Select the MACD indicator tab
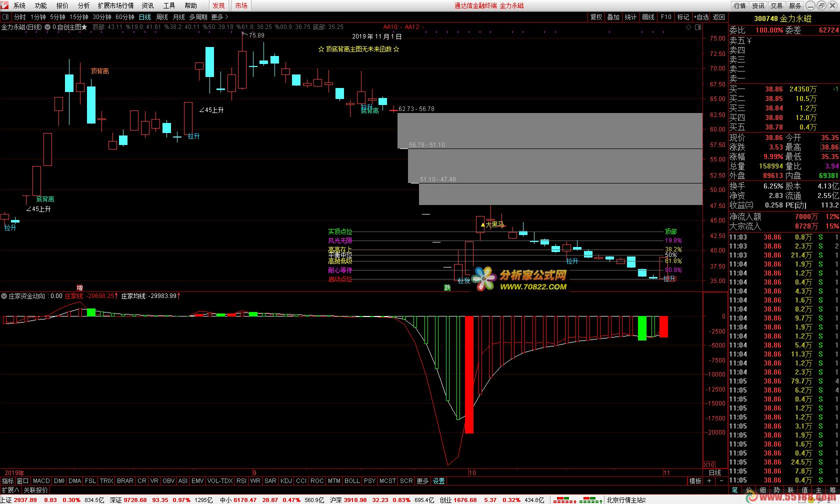Viewport: 840px width, 504px height. 41,481
